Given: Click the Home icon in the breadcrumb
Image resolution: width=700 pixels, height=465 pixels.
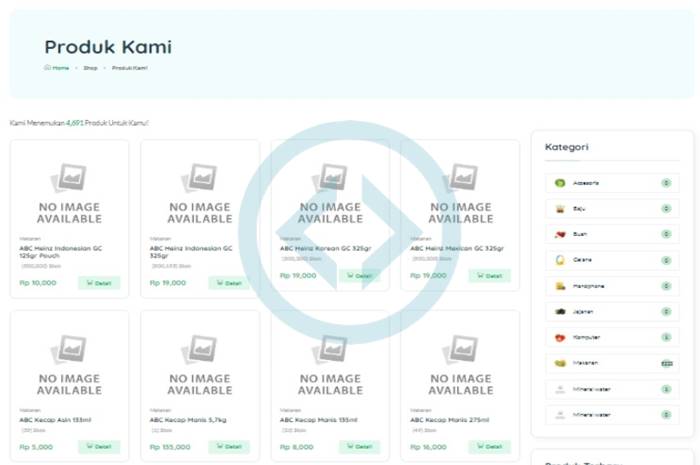Looking at the screenshot, I should tap(47, 68).
